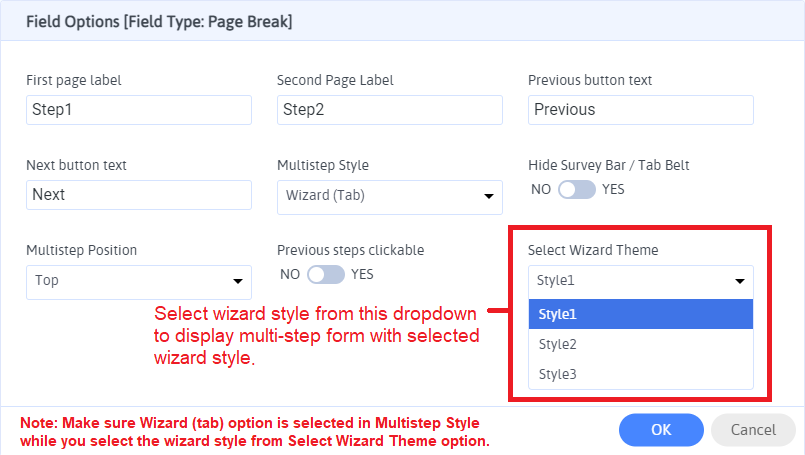
Task: Click the Field Options dialog title
Action: tap(159, 20)
